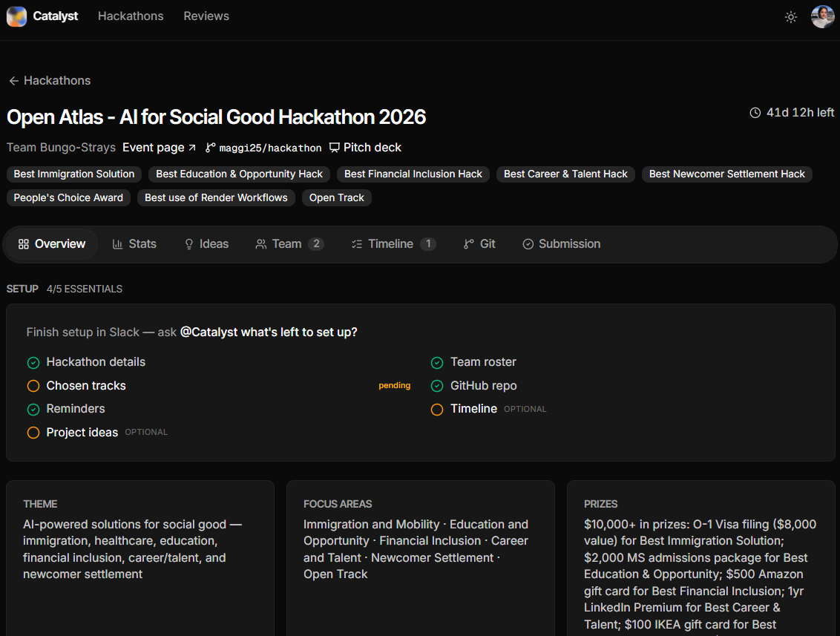Click the THEME card heading
Image resolution: width=840 pixels, height=636 pixels.
40,504
